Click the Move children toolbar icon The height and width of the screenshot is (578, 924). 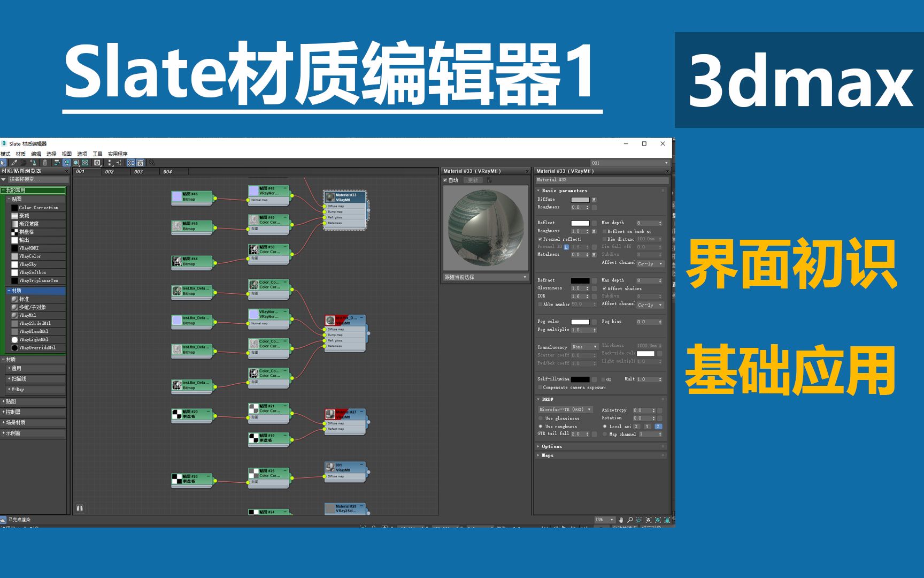click(57, 163)
